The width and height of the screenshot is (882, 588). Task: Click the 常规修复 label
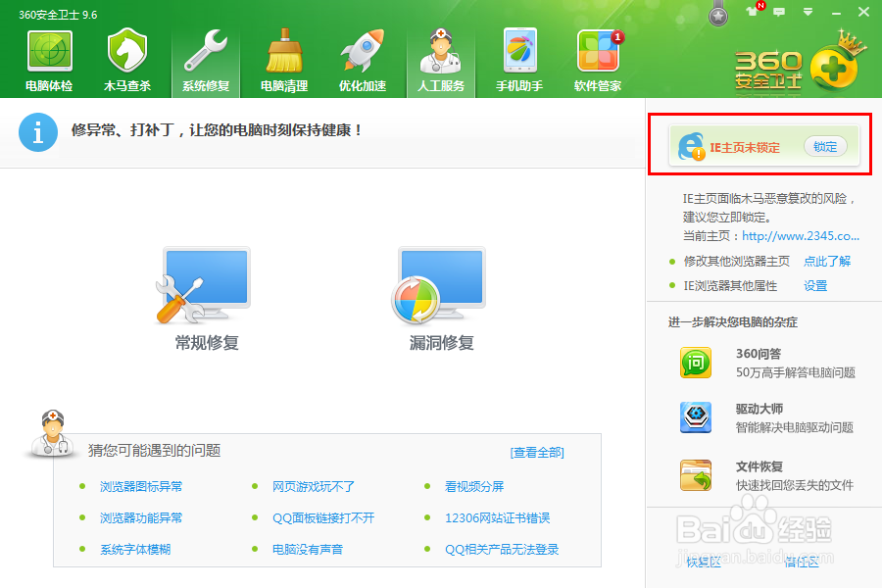207,343
